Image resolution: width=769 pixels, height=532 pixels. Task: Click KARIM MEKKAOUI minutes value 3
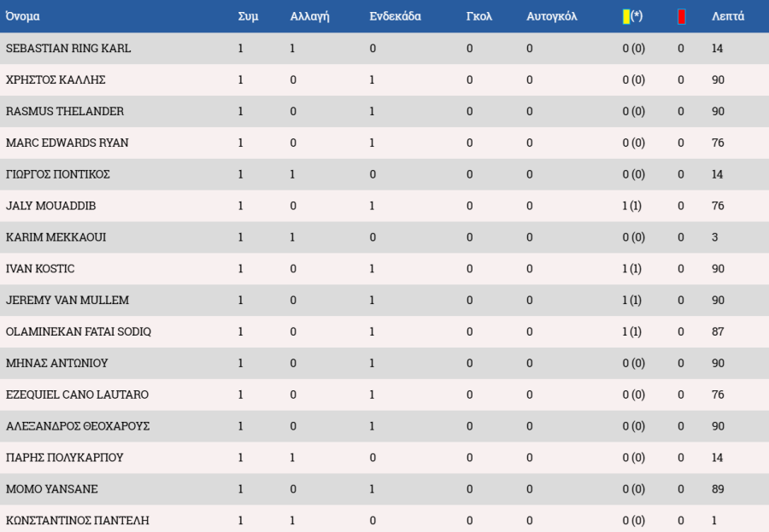pyautogui.click(x=714, y=237)
